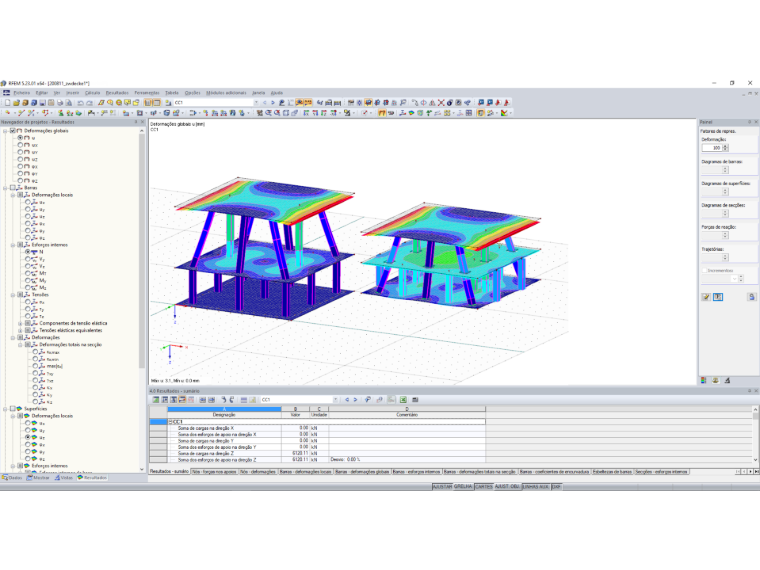Click the RFEM app icon in menu bar
Image resolution: width=760 pixels, height=570 pixels.
6,93
